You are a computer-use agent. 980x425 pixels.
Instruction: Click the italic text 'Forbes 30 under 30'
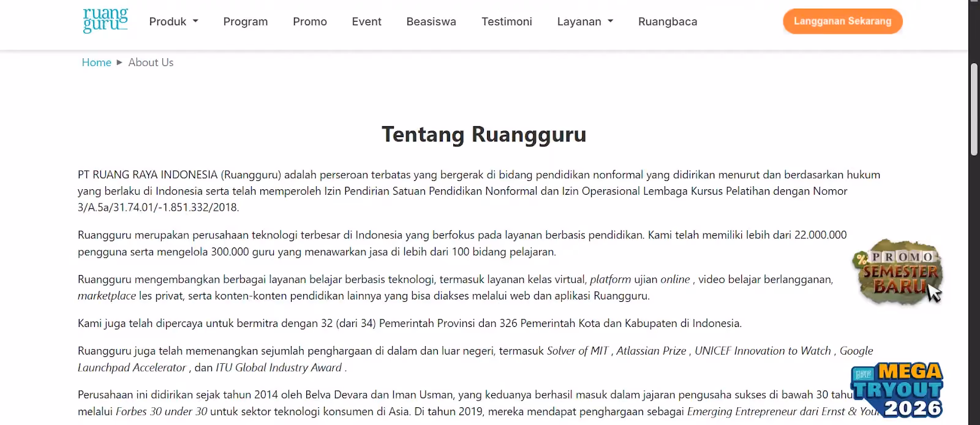click(162, 412)
